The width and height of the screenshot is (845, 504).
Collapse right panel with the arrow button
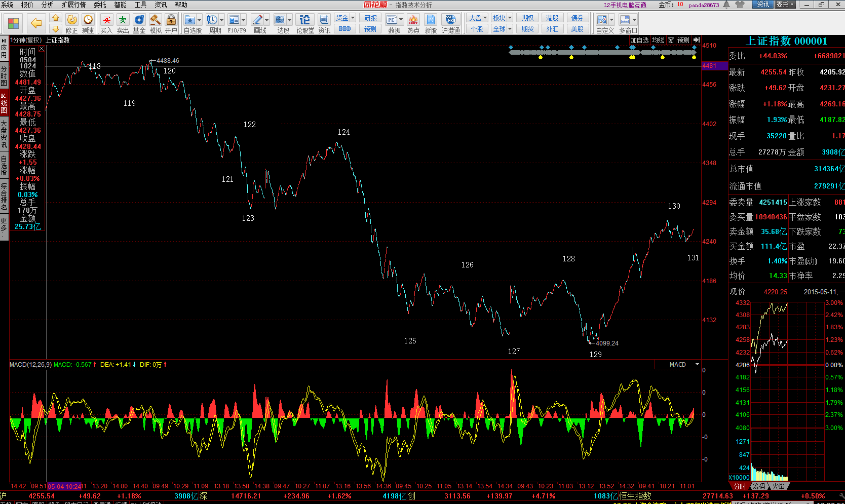coord(697,40)
